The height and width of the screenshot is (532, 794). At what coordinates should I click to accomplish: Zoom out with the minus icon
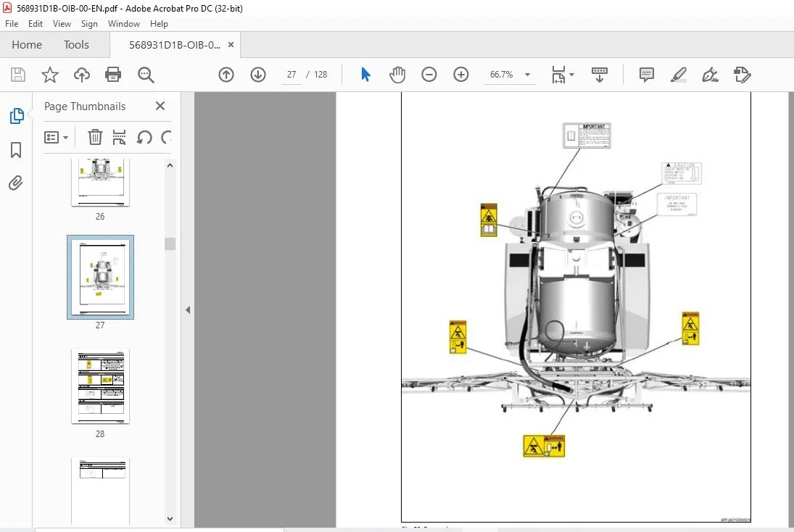click(x=429, y=75)
